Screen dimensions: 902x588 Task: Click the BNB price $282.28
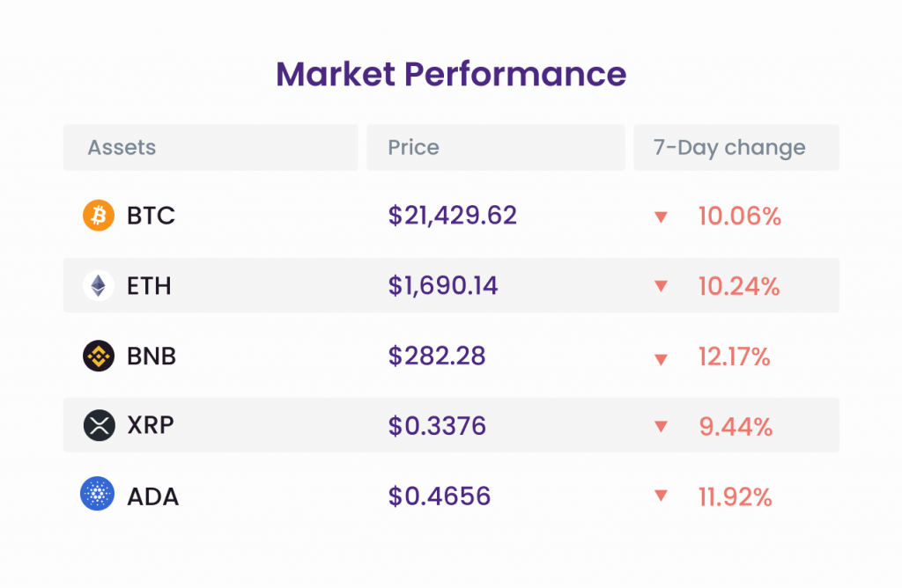[x=437, y=356]
